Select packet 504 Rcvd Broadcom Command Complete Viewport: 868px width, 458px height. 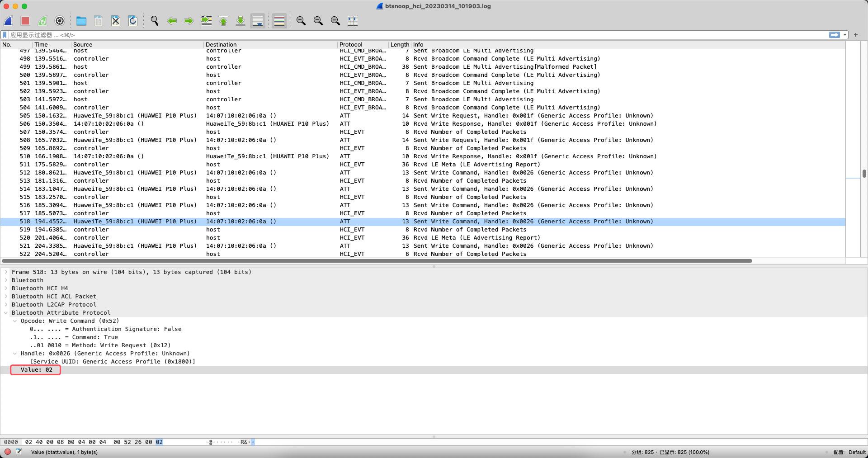click(423, 108)
